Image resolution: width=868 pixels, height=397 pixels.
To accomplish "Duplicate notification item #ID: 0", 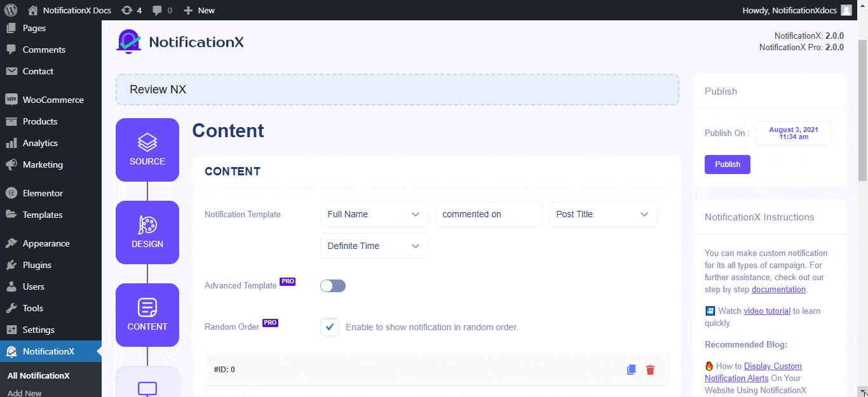I will (631, 370).
